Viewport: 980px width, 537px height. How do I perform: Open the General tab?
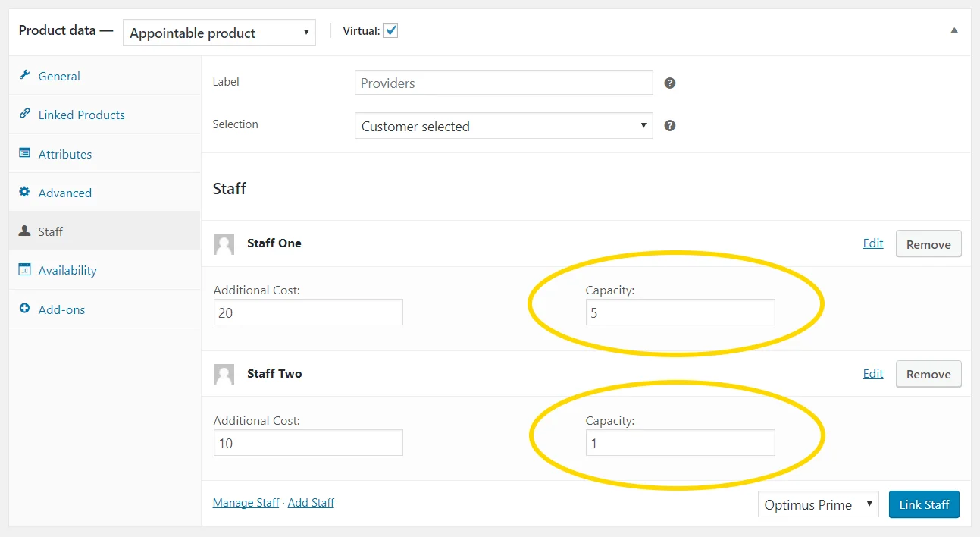pos(105,76)
